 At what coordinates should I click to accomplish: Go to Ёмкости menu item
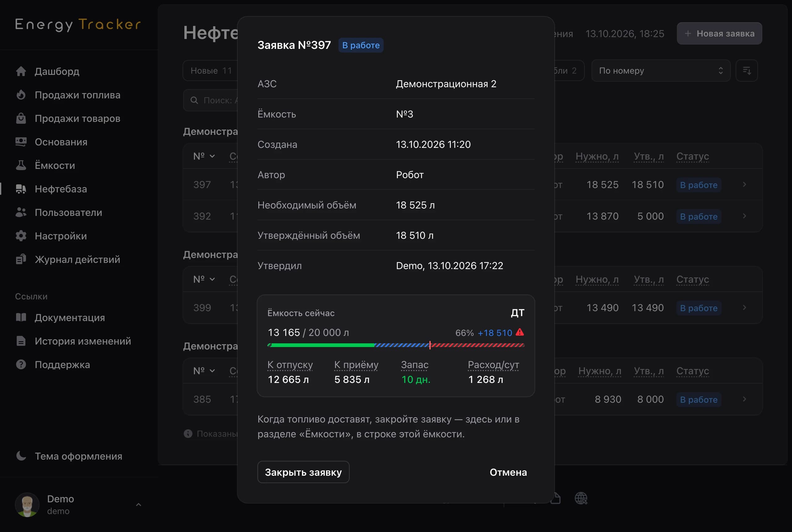pyautogui.click(x=55, y=165)
